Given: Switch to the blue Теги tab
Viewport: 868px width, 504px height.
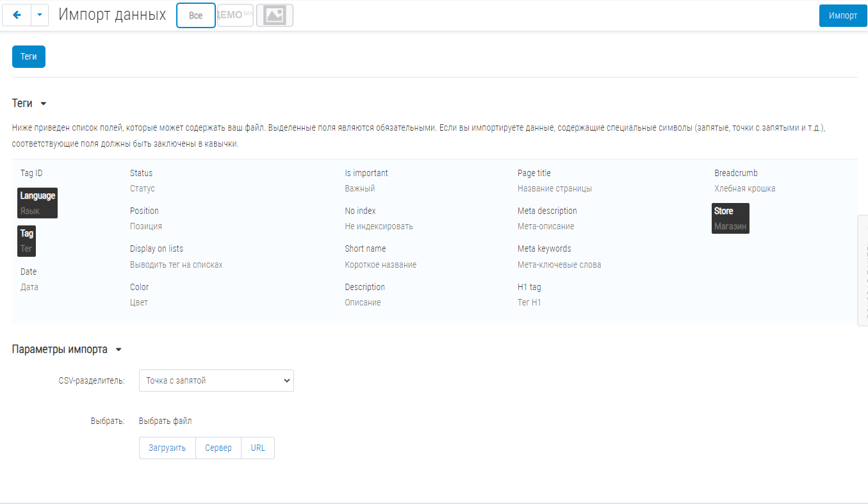Looking at the screenshot, I should 29,56.
